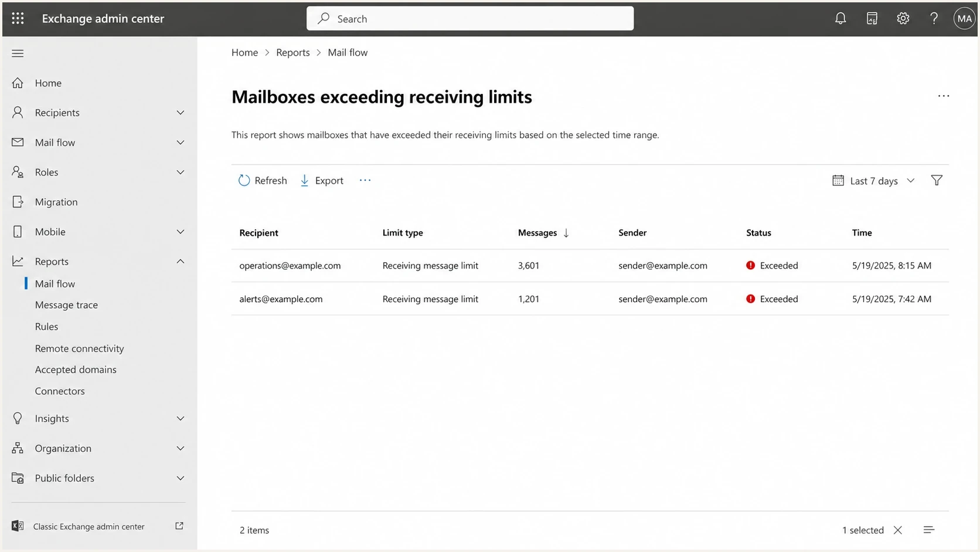
Task: Expand the Insights chevron
Action: (x=181, y=418)
